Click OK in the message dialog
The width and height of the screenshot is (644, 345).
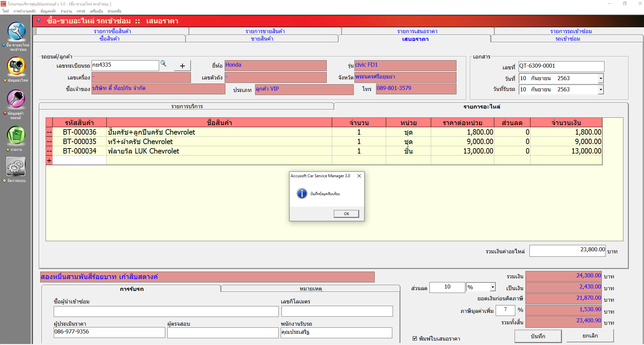[x=346, y=214]
